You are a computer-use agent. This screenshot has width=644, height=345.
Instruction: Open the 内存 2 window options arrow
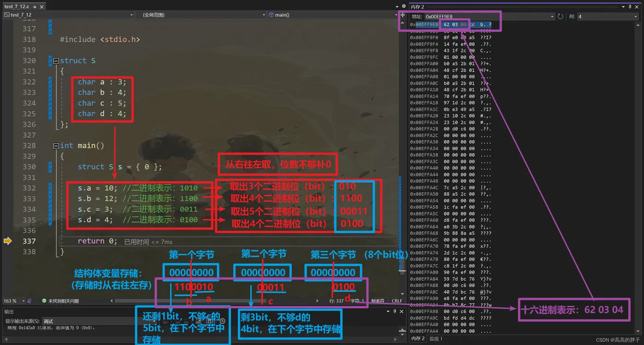(624, 7)
